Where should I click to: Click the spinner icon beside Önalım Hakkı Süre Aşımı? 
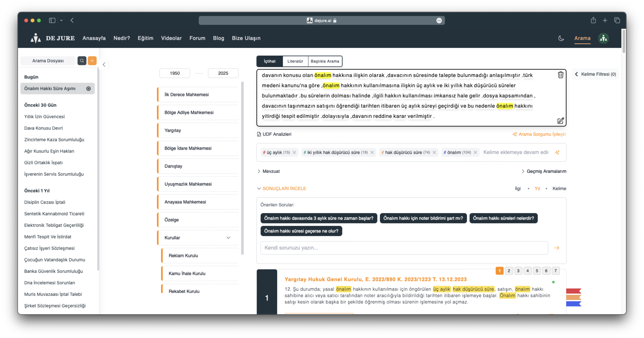tap(88, 88)
